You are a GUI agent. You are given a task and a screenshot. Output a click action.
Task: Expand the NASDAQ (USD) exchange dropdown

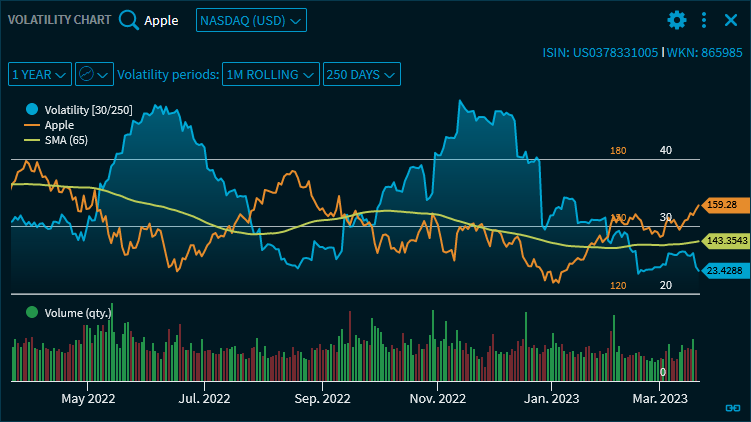tap(251, 20)
